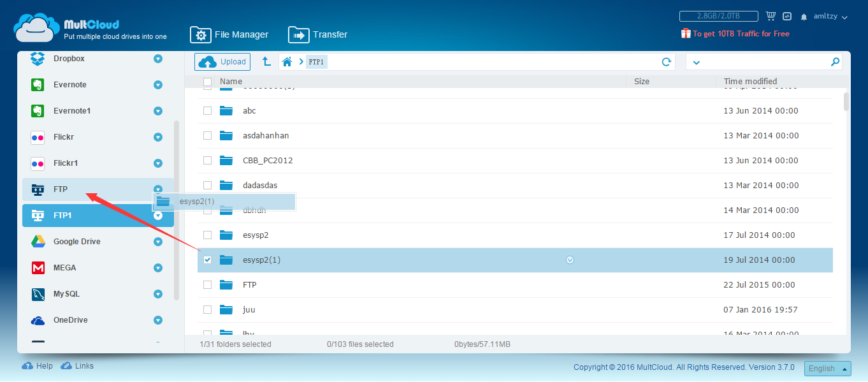This screenshot has height=382, width=868.
Task: Check the abc folder checkbox
Action: click(x=207, y=110)
